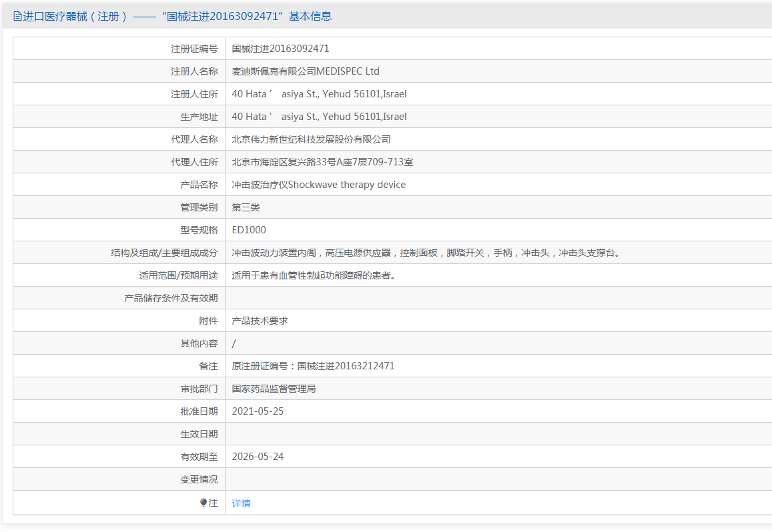Click the 生产地址 label
Screen dimensions: 772x532
pos(199,117)
